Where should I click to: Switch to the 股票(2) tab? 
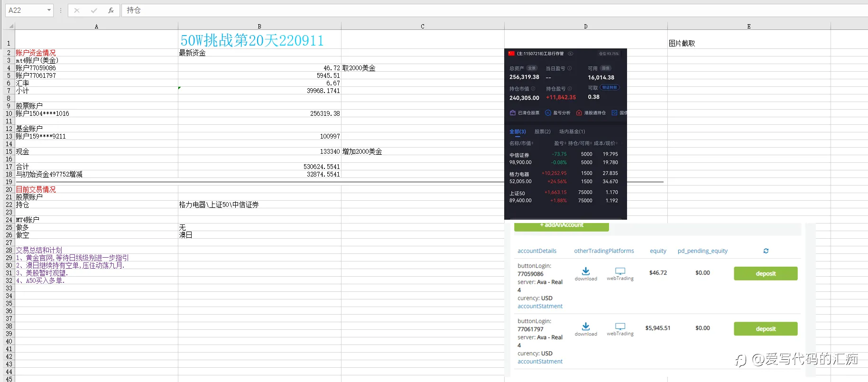point(543,131)
